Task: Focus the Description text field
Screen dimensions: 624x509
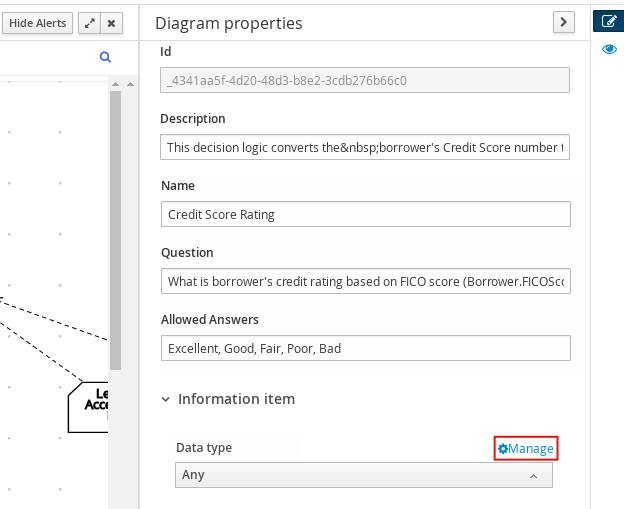Action: [x=364, y=147]
